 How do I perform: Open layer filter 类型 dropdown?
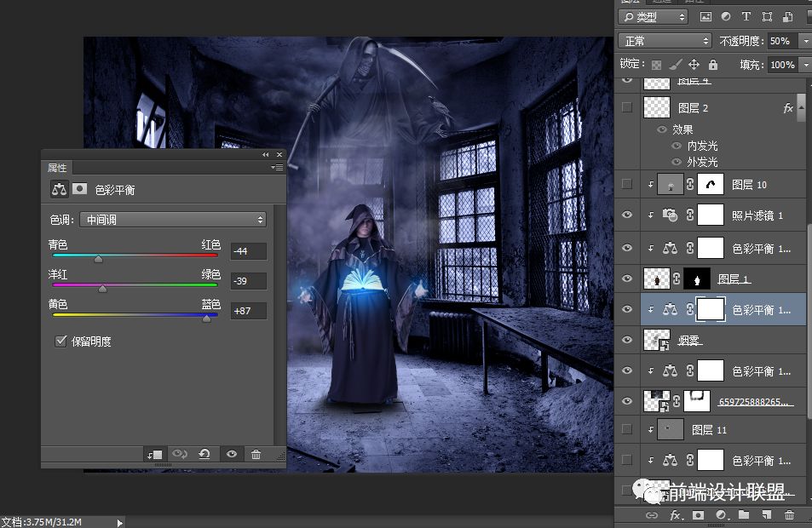[653, 17]
